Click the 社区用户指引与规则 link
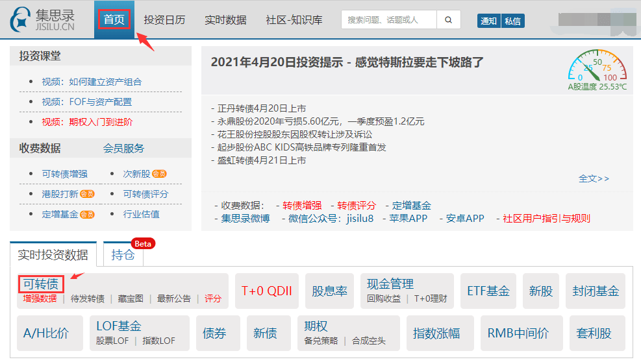Screen dimensions: 641x364 [x=546, y=218]
